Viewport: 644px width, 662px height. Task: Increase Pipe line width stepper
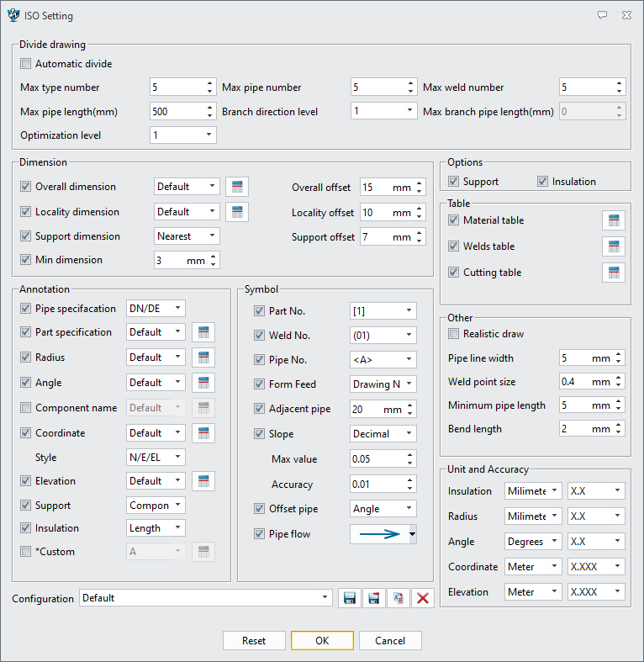618,354
